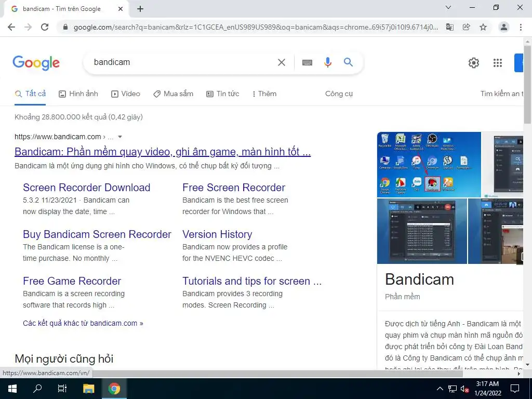
Task: Switch to the Mua sắm tab
Action: click(173, 94)
